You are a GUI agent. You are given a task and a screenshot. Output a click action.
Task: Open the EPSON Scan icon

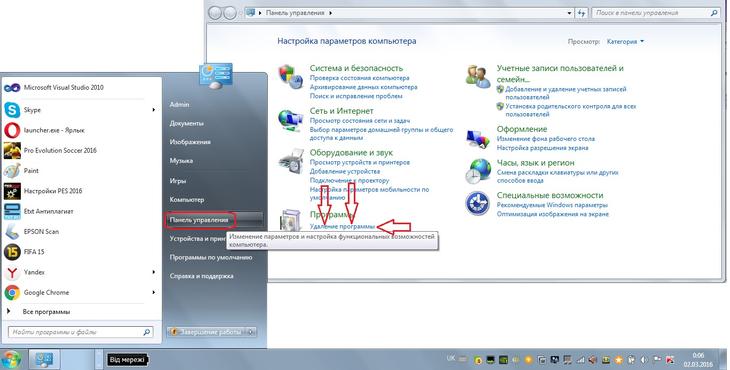point(12,231)
